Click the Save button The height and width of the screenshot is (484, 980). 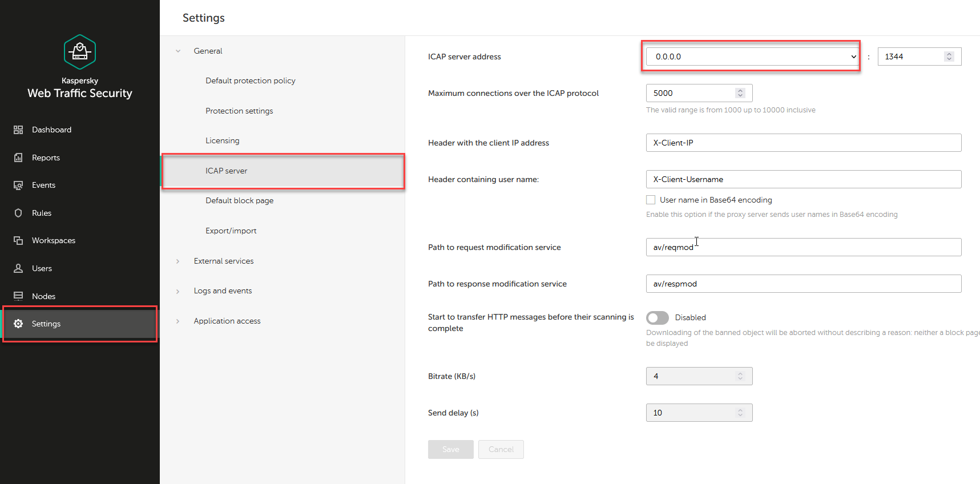[450, 449]
